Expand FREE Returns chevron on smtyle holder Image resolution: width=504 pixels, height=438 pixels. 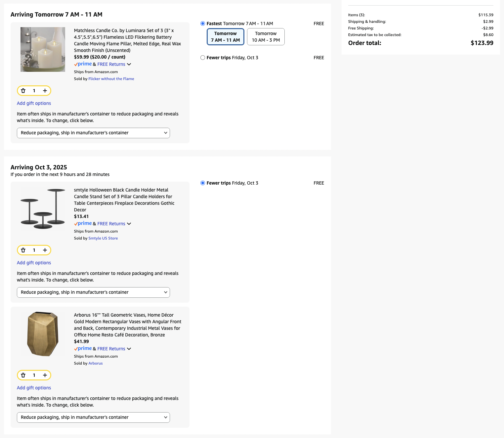(x=129, y=224)
